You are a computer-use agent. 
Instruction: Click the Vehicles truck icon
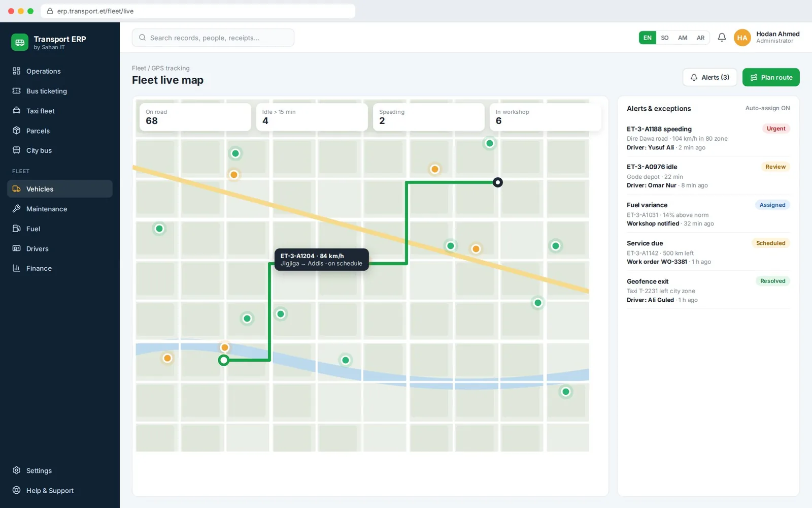[17, 189]
